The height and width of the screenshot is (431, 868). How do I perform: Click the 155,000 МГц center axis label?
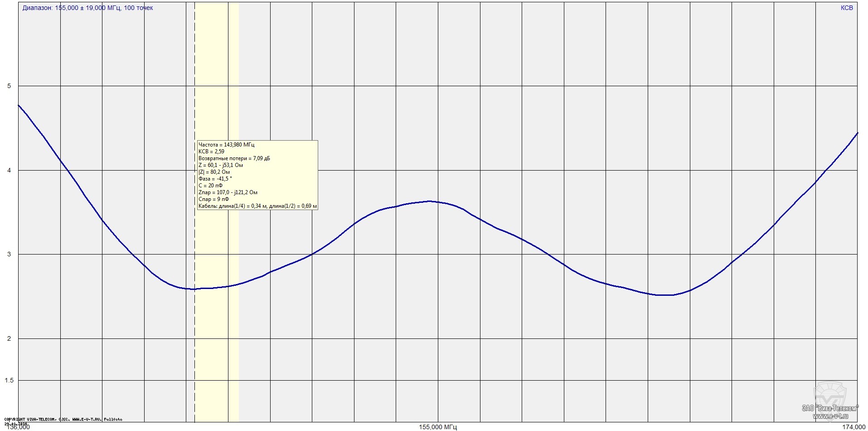pos(437,427)
